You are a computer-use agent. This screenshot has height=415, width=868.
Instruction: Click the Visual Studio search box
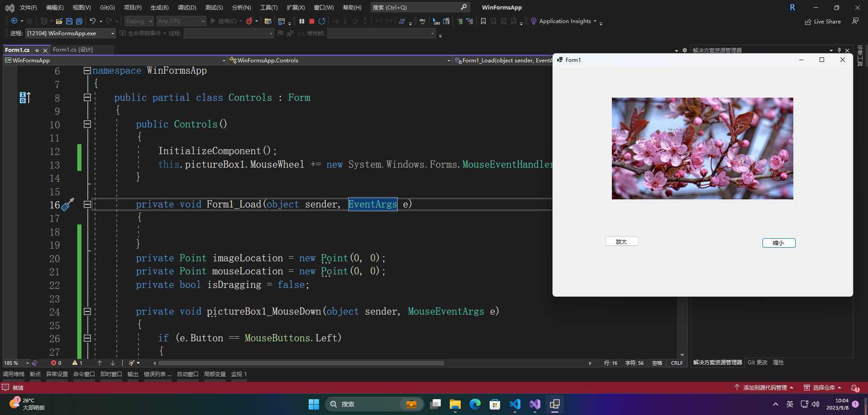420,8
